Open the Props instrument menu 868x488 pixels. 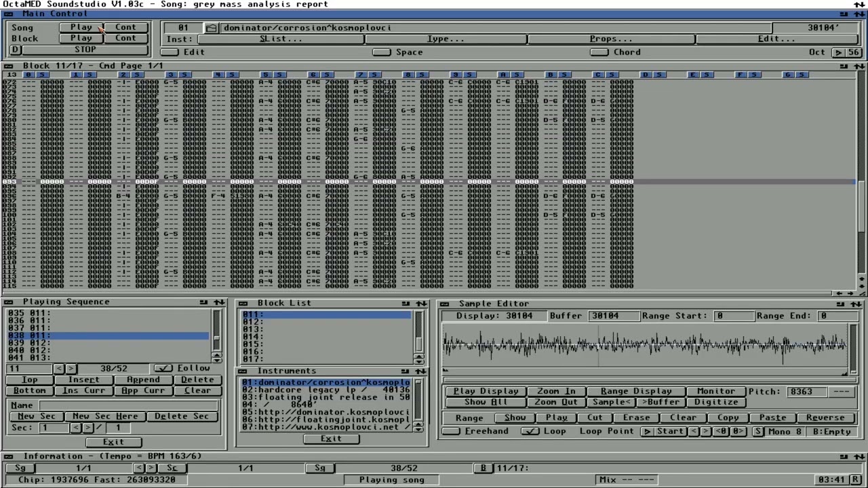611,39
